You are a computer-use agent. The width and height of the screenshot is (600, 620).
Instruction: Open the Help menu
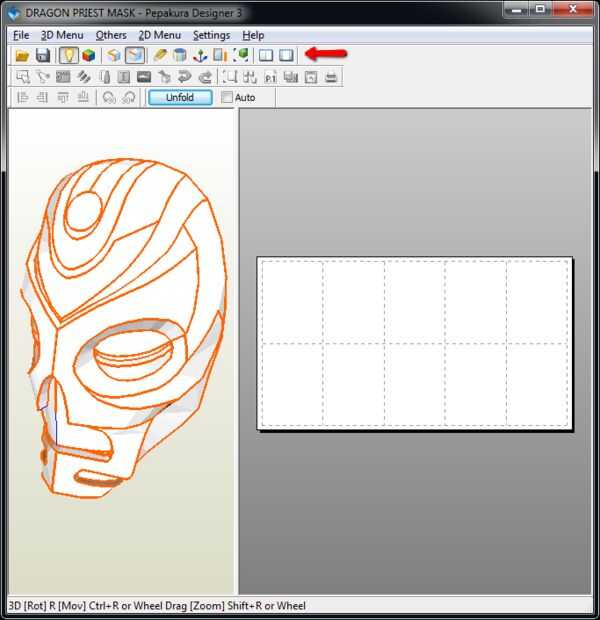click(253, 35)
